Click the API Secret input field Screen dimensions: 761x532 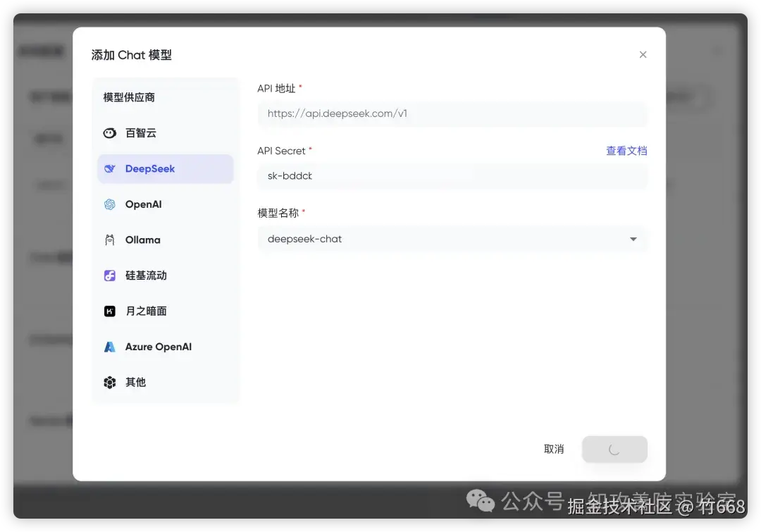point(453,175)
